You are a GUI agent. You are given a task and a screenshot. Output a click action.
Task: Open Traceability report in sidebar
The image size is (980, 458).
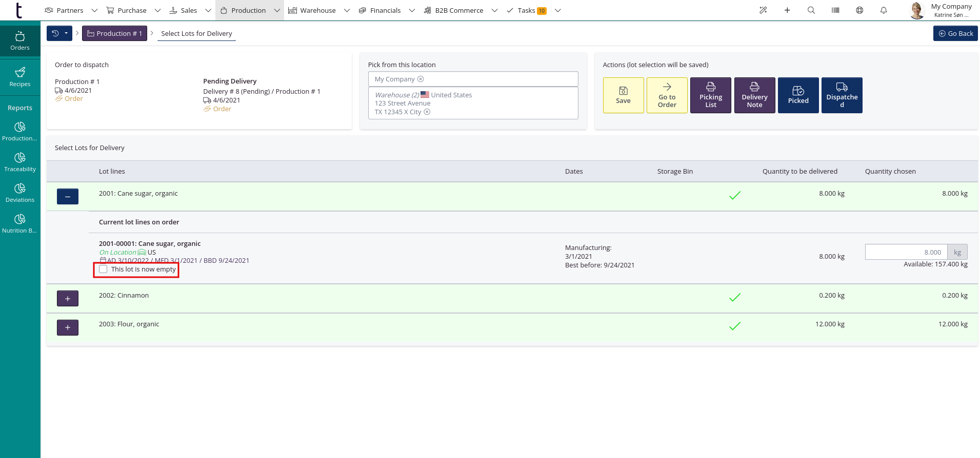coord(20,162)
